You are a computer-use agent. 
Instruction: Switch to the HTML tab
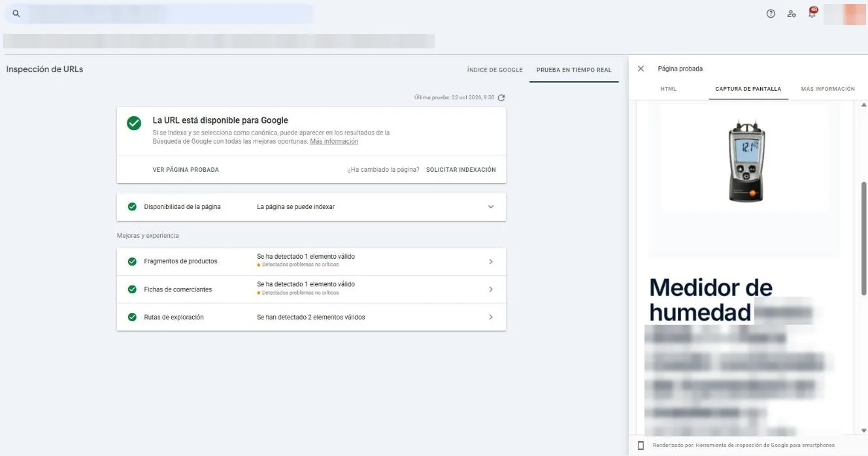pyautogui.click(x=669, y=89)
